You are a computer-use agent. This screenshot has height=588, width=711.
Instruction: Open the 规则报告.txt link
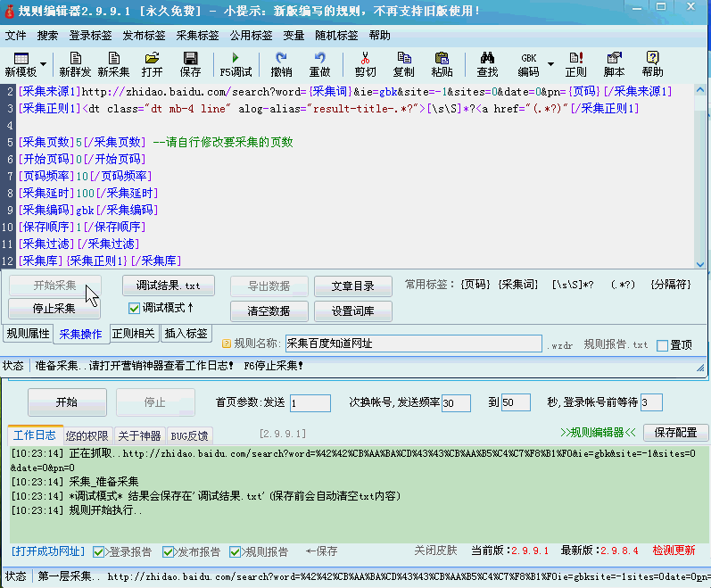616,344
